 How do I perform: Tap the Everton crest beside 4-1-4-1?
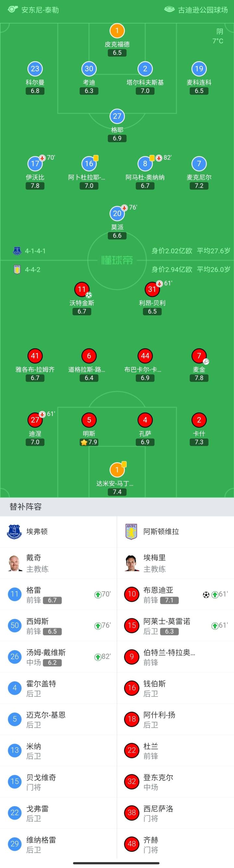(17, 251)
